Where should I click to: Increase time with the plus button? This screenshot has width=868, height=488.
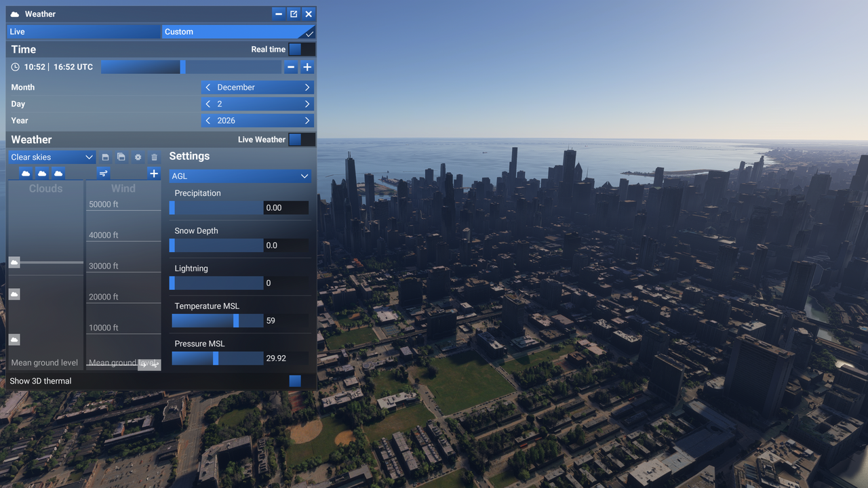pyautogui.click(x=307, y=67)
